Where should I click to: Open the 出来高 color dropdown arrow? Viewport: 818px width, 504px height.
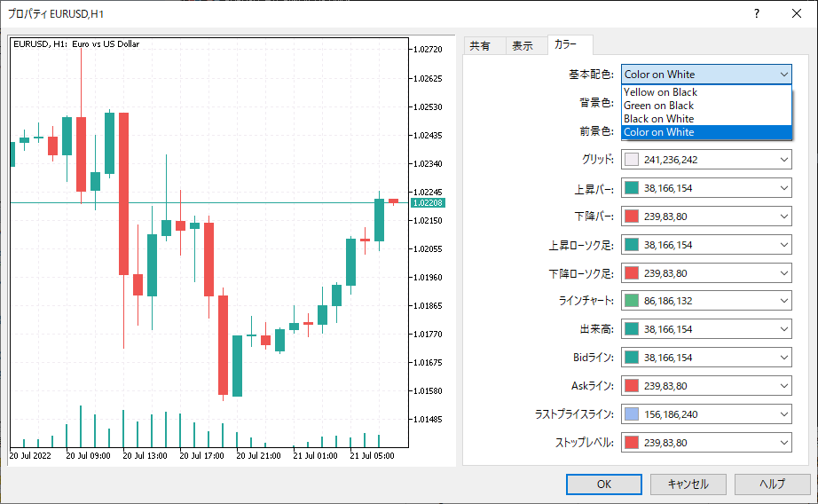(x=783, y=329)
